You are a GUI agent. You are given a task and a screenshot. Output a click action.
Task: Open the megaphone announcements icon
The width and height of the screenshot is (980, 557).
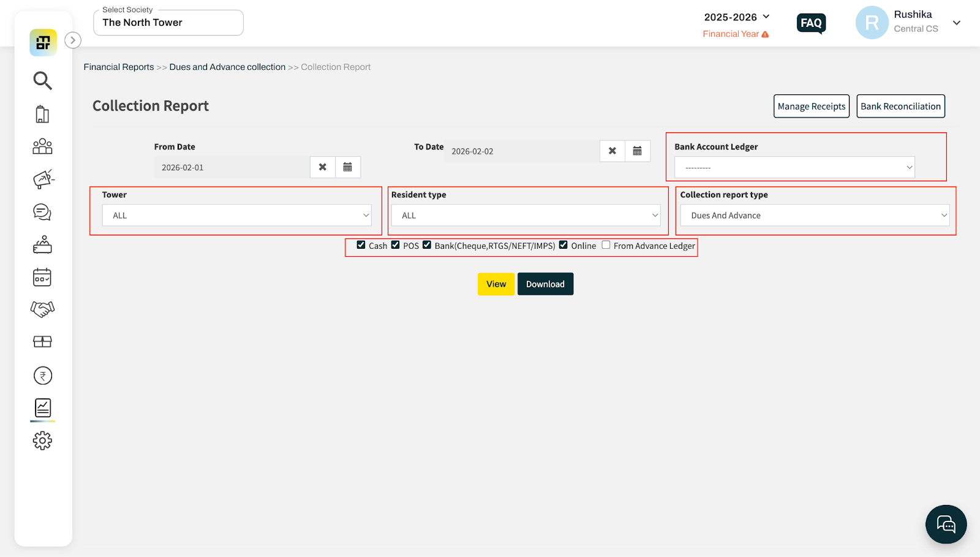[43, 179]
